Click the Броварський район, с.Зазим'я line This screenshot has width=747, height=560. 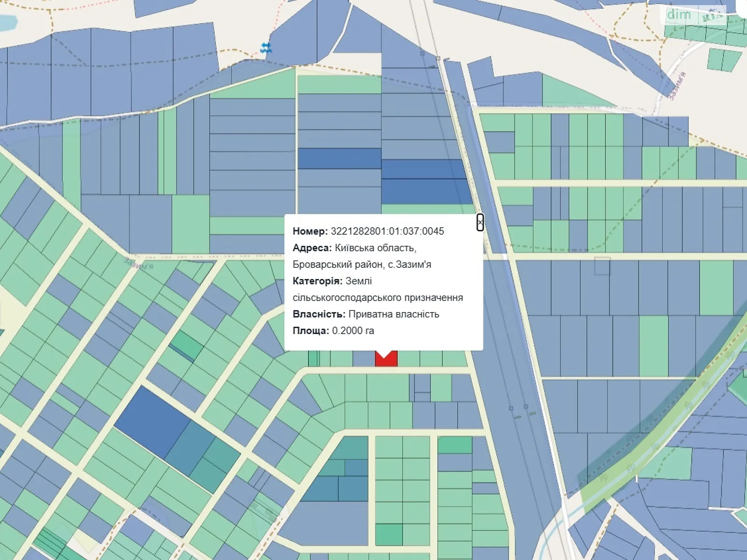pyautogui.click(x=361, y=265)
